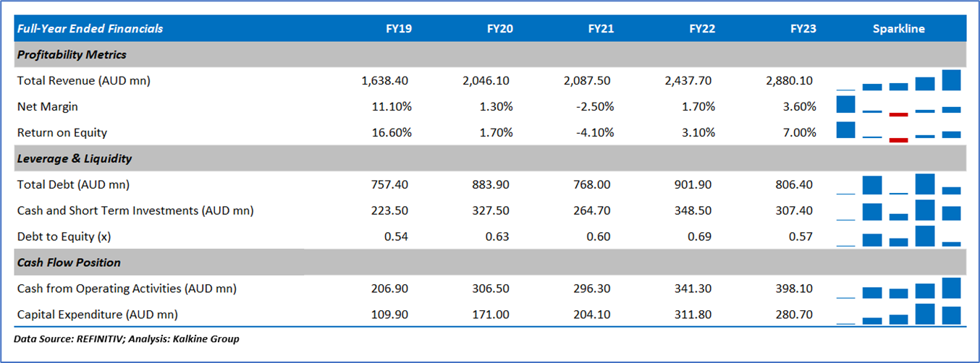Image resolution: width=980 pixels, height=363 pixels.
Task: Click the Total Revenue sparkline chart
Action: pos(898,80)
